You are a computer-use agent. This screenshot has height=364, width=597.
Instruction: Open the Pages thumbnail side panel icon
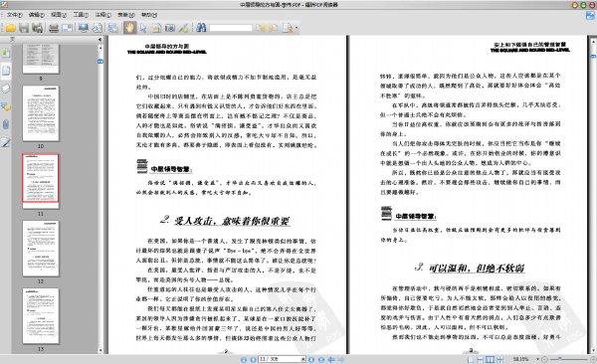point(6,71)
